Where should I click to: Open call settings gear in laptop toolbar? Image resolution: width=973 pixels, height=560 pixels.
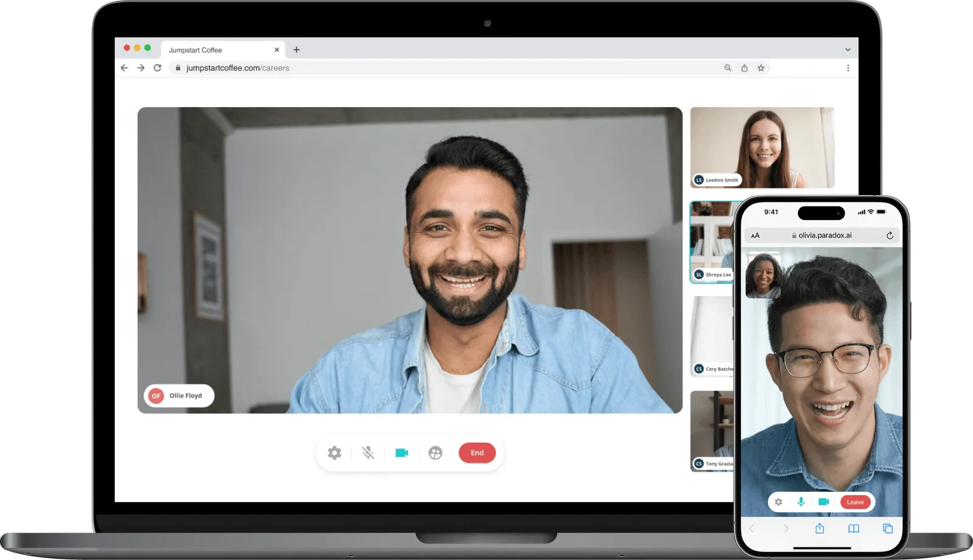tap(334, 453)
